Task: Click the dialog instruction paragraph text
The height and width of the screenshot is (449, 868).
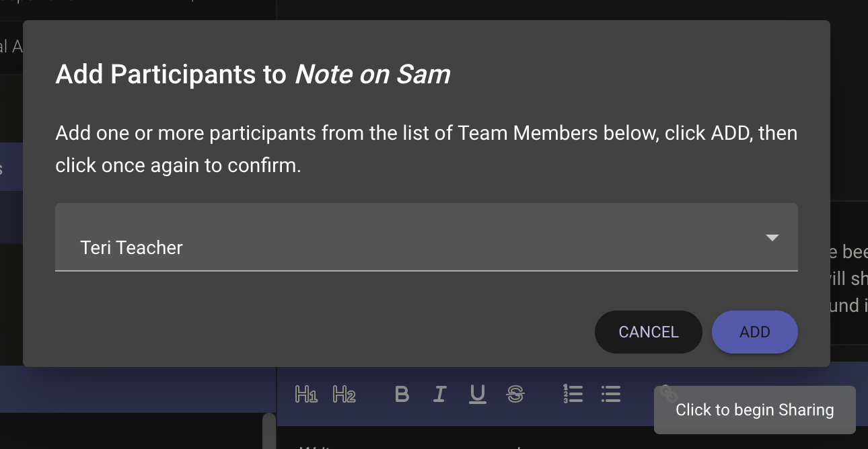Action: 426,149
